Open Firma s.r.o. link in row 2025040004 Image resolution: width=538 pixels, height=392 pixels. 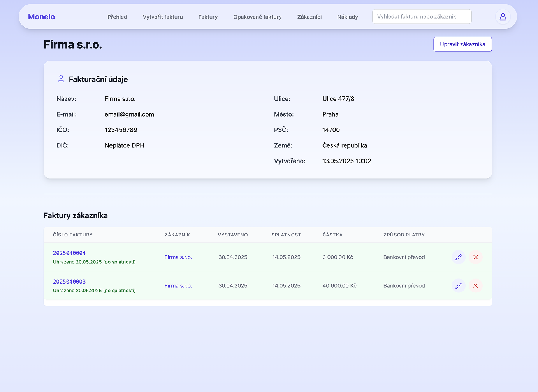click(x=178, y=257)
